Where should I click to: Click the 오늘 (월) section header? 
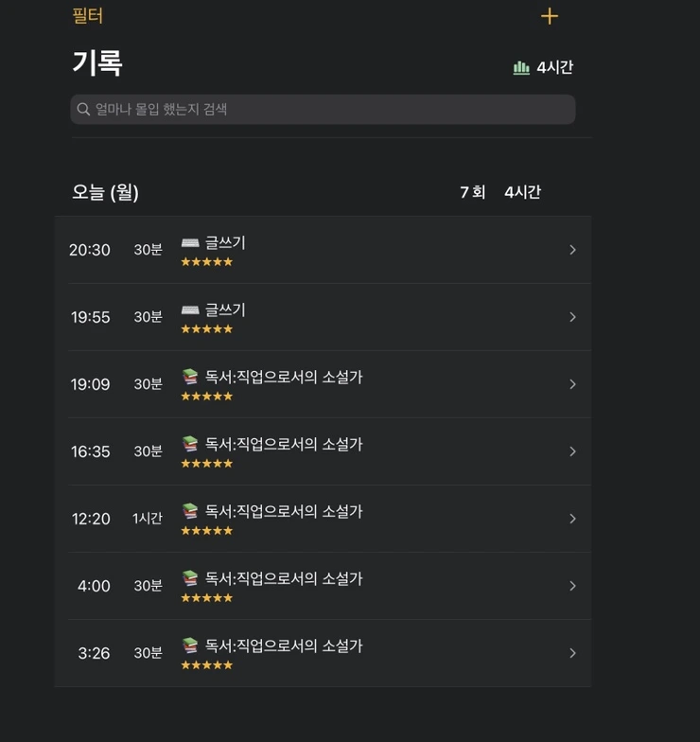(x=106, y=192)
